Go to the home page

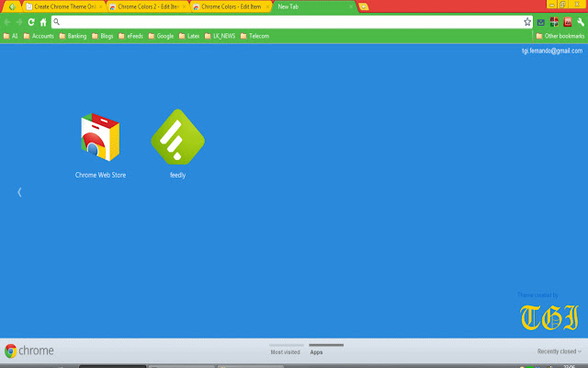pyautogui.click(x=43, y=22)
